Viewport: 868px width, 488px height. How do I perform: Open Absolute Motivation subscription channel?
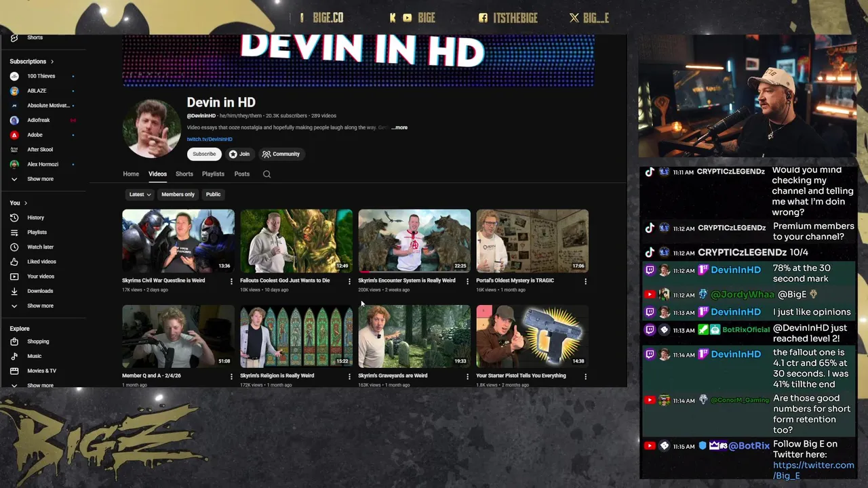click(47, 106)
